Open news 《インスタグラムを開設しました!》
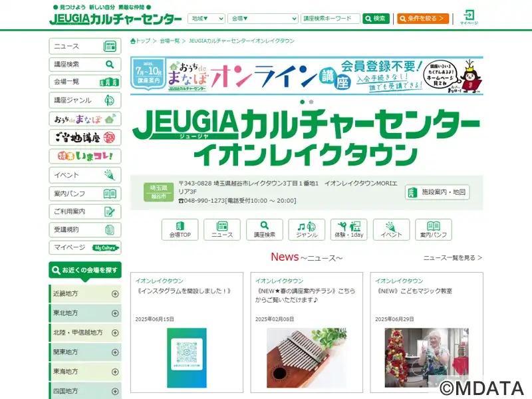The width and height of the screenshot is (532, 399). click(x=184, y=291)
